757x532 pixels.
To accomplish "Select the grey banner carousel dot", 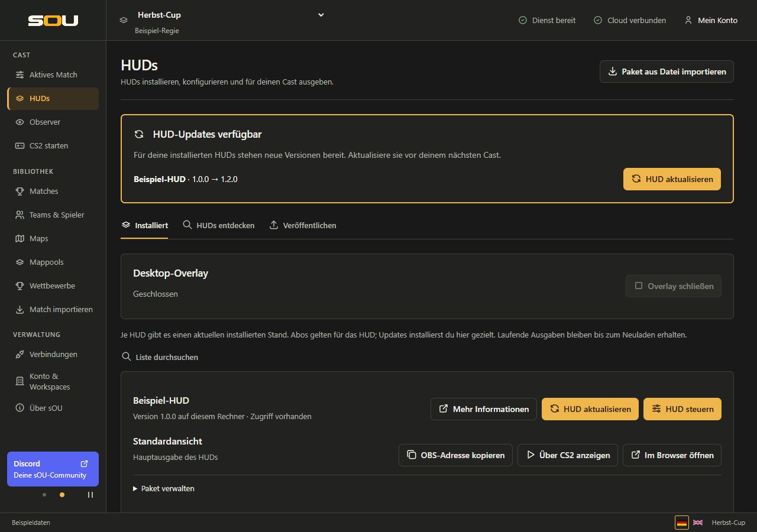I will tap(44, 495).
